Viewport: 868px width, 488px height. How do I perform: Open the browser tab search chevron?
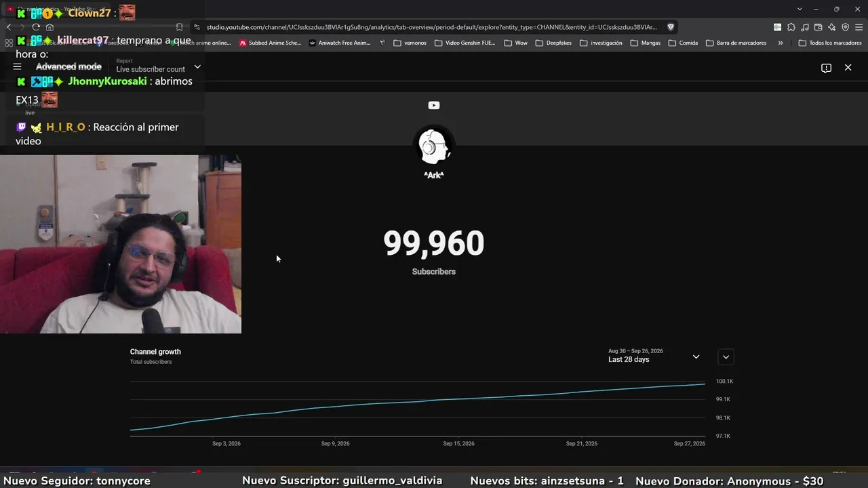click(800, 9)
